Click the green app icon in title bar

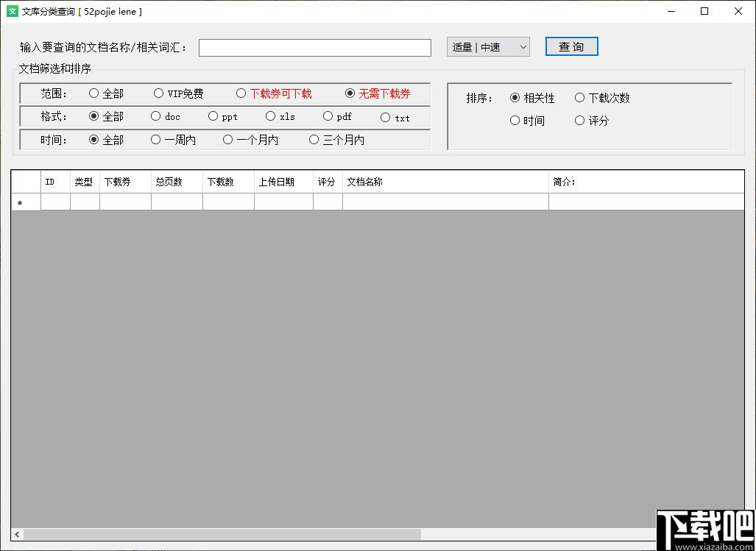pyautogui.click(x=12, y=12)
